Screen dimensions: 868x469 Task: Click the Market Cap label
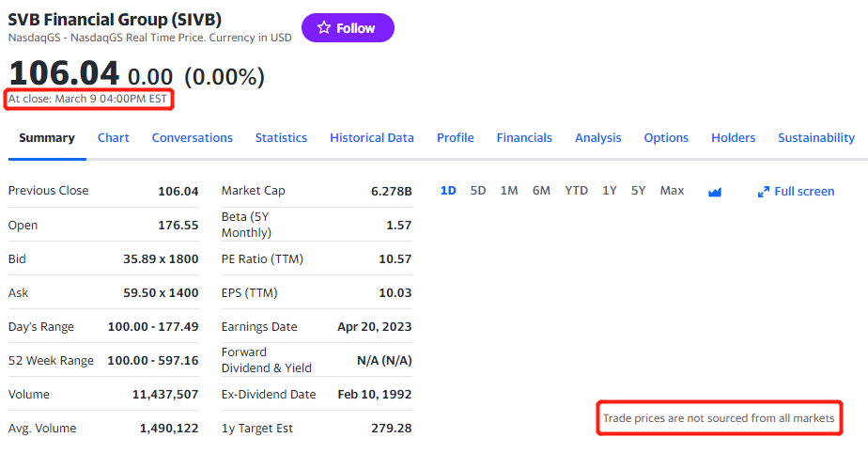(253, 191)
